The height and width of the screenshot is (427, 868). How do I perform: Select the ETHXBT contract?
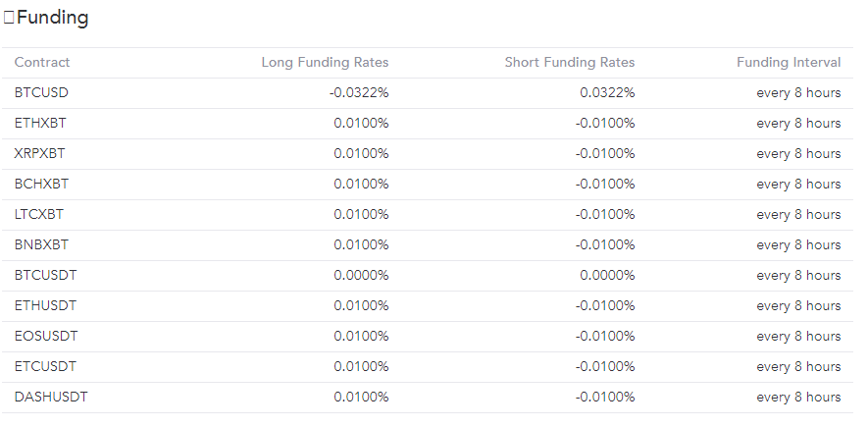pos(40,123)
